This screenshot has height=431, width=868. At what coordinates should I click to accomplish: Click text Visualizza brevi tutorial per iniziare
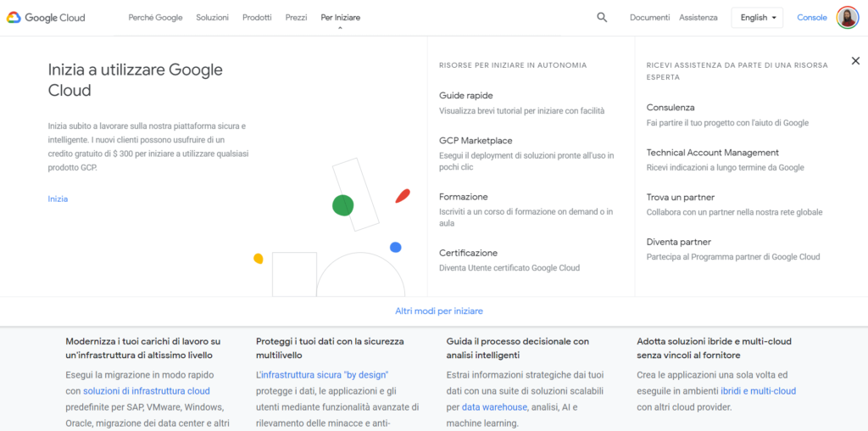coord(522,111)
